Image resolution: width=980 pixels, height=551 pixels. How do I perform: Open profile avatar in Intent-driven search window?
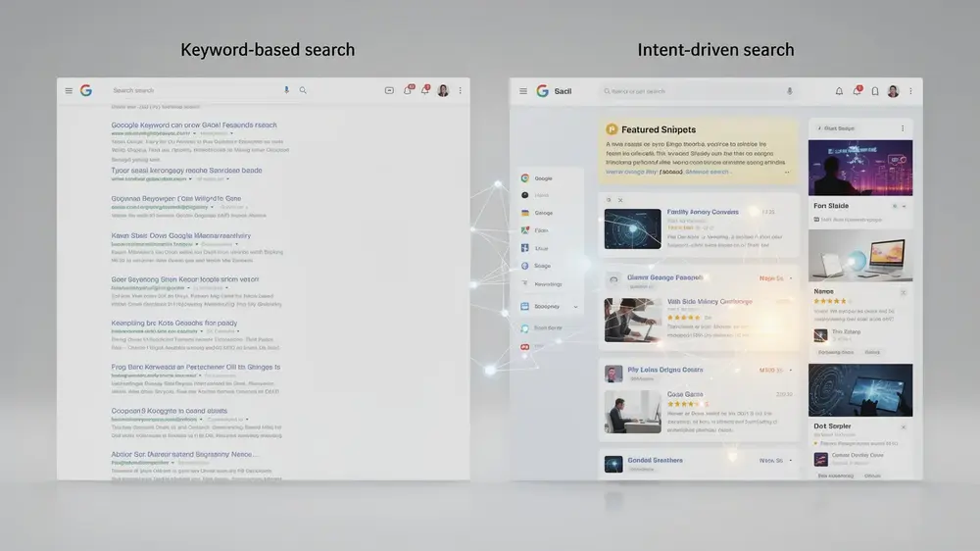(x=893, y=91)
